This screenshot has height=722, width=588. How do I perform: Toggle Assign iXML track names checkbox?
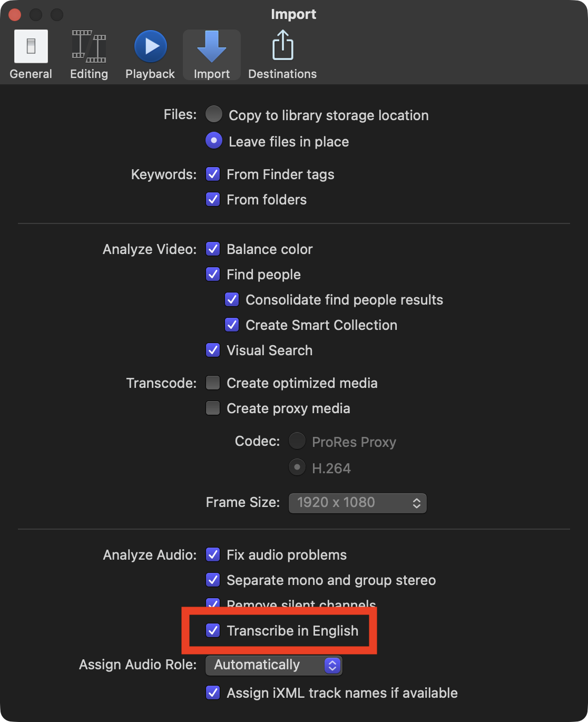[x=213, y=692]
